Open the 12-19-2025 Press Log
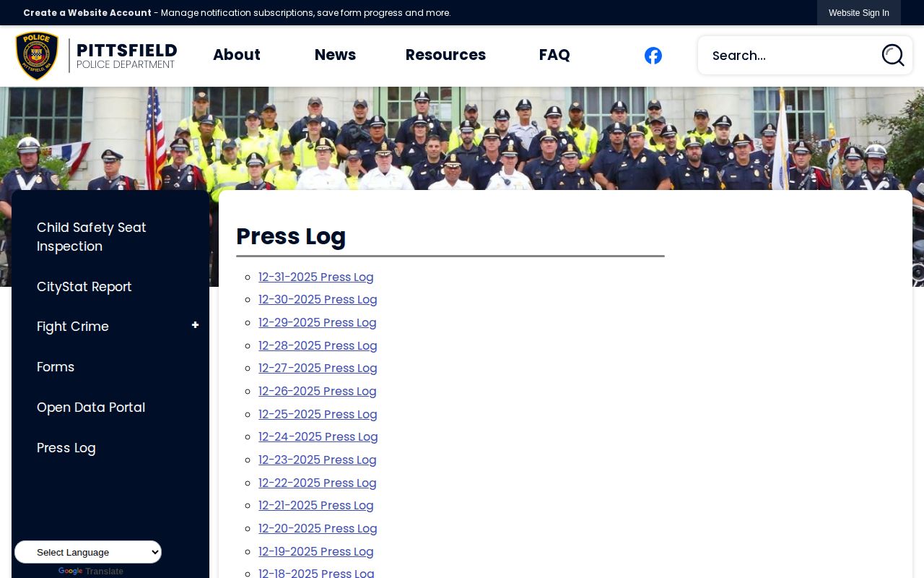This screenshot has width=924, height=578. [x=316, y=551]
